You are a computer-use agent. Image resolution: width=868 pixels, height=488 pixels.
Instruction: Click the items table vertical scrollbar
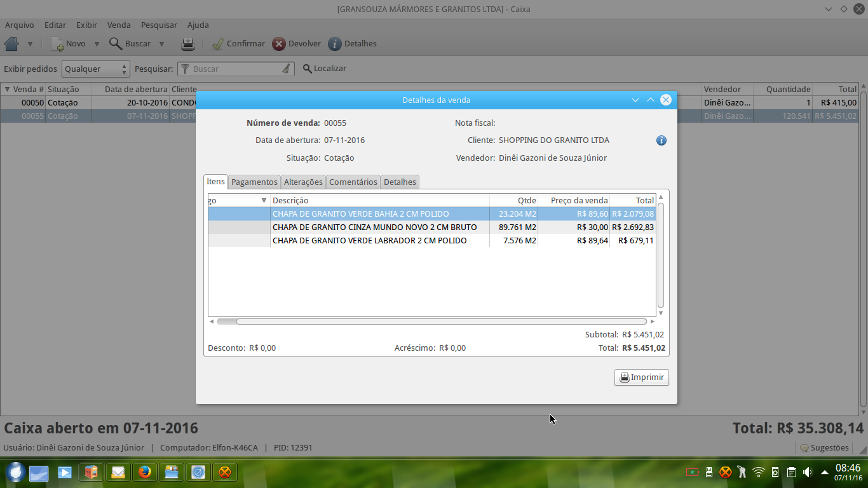(661, 255)
